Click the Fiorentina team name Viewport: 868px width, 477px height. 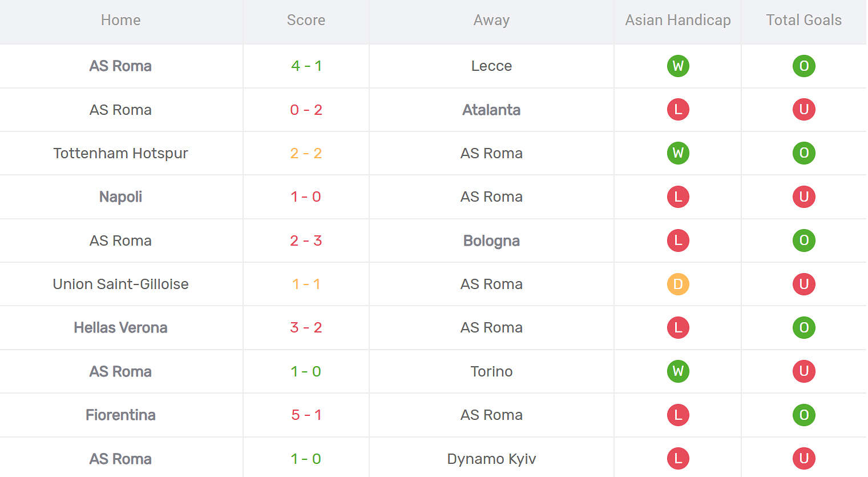point(120,415)
